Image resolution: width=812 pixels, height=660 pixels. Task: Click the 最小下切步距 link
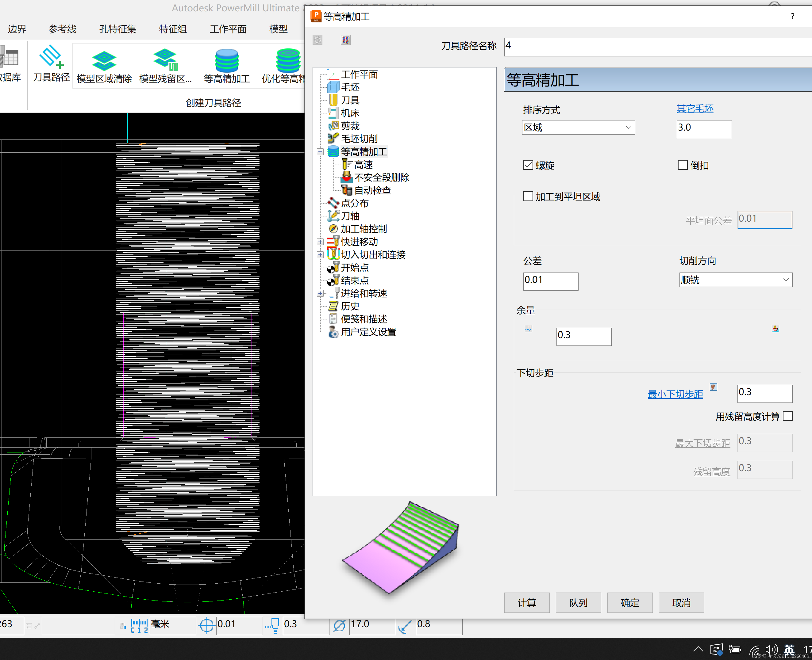point(675,394)
